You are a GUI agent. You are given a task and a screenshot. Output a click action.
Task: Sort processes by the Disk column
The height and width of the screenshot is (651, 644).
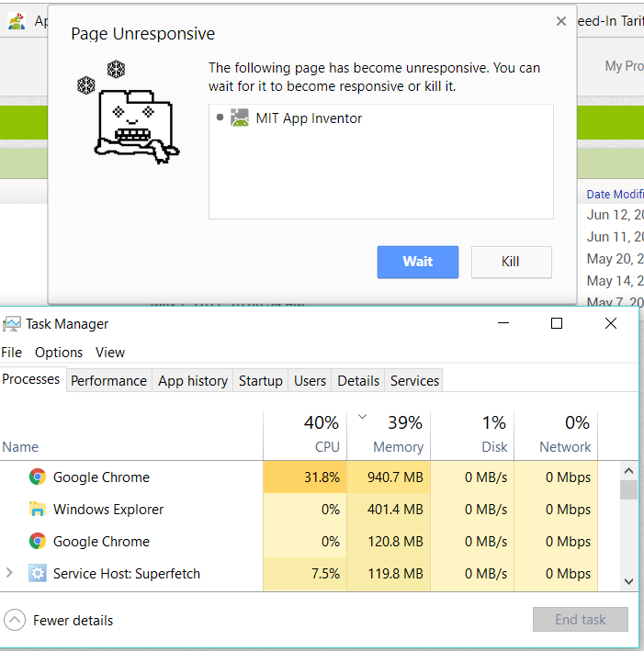pos(472,435)
